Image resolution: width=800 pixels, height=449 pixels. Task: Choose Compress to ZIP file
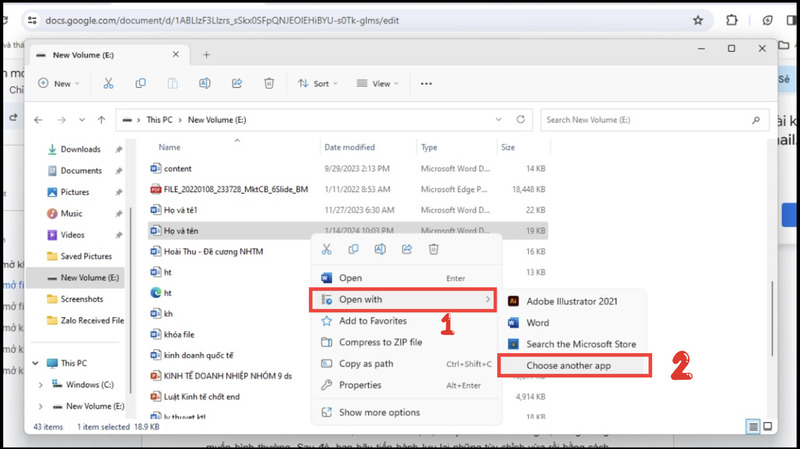point(406,342)
